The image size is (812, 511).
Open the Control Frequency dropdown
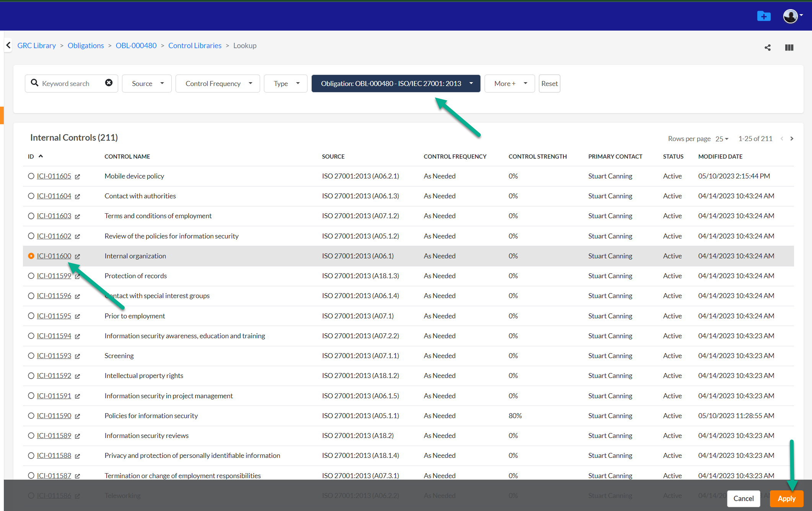click(x=218, y=84)
